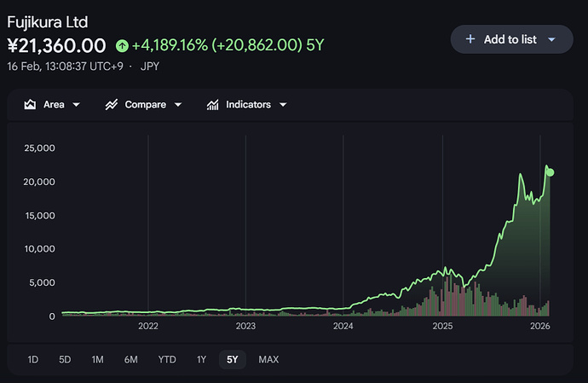Show the 1Y time range
Image resolution: width=588 pixels, height=383 pixels.
[201, 359]
